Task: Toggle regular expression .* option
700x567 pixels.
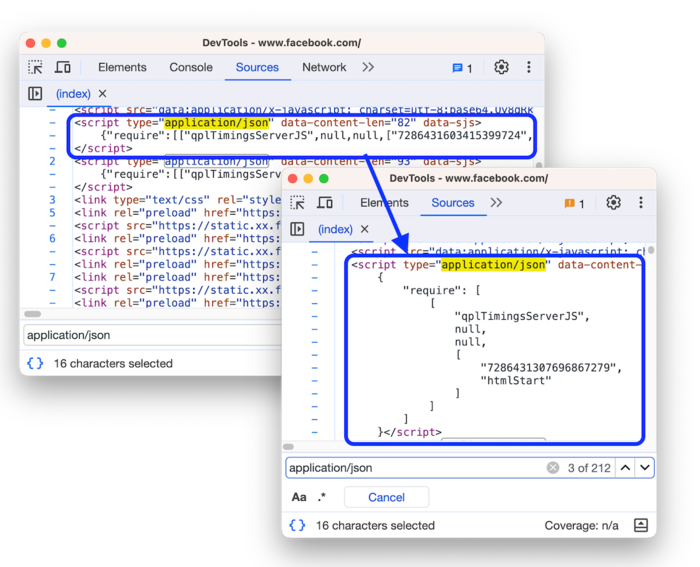Action: (322, 497)
